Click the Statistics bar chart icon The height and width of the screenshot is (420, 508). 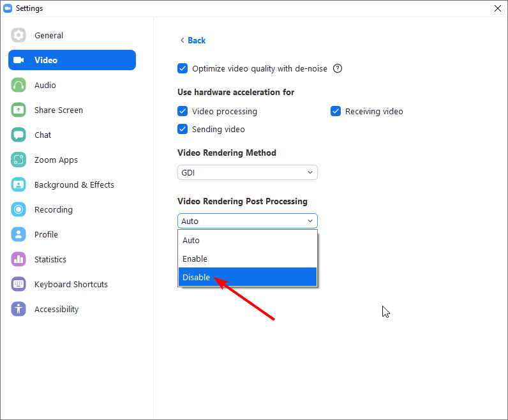[x=19, y=259]
